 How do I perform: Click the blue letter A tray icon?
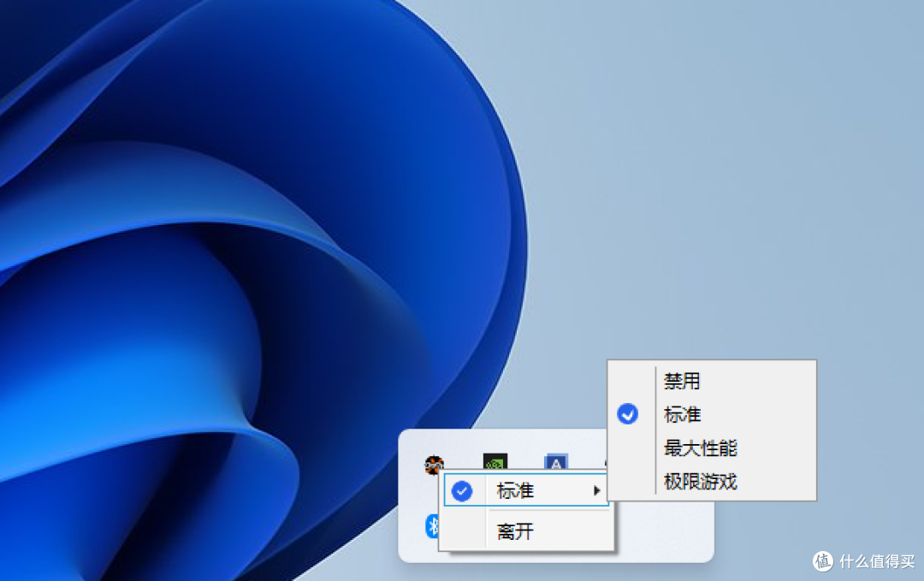(x=556, y=461)
